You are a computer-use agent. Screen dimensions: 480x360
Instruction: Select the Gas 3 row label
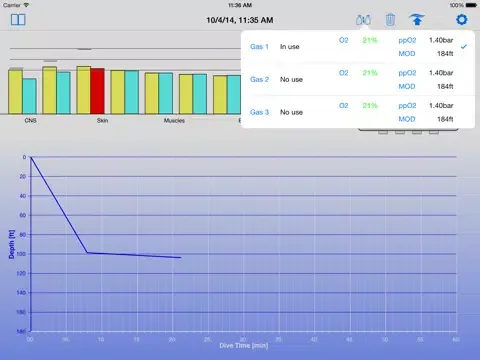click(259, 112)
